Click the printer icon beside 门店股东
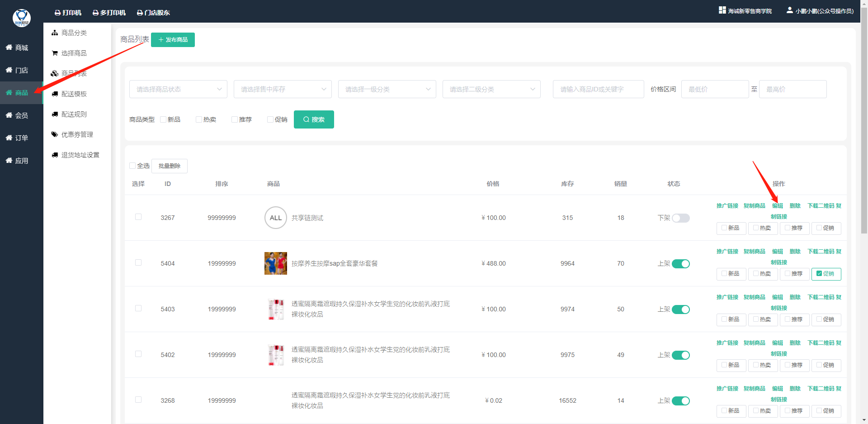 click(140, 13)
